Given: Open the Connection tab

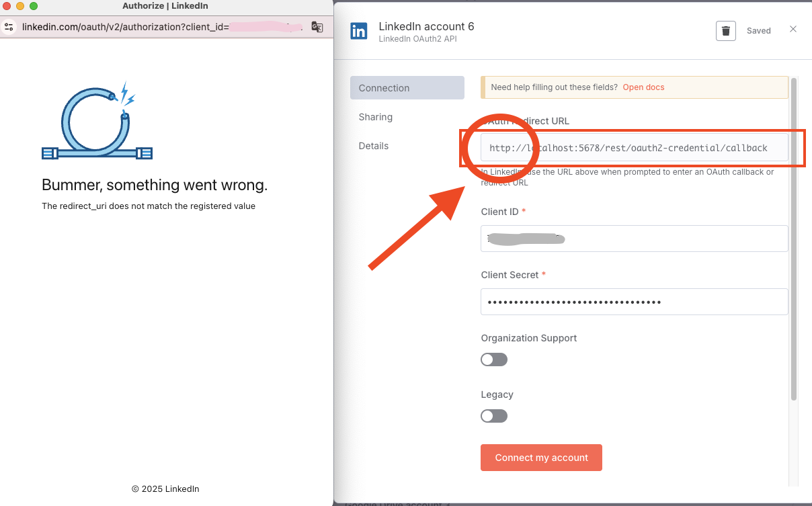Looking at the screenshot, I should coord(407,88).
